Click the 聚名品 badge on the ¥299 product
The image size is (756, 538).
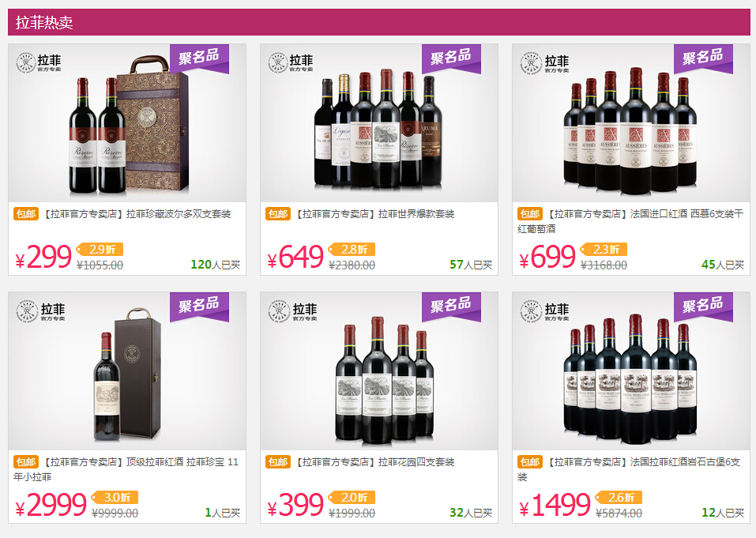(x=199, y=58)
